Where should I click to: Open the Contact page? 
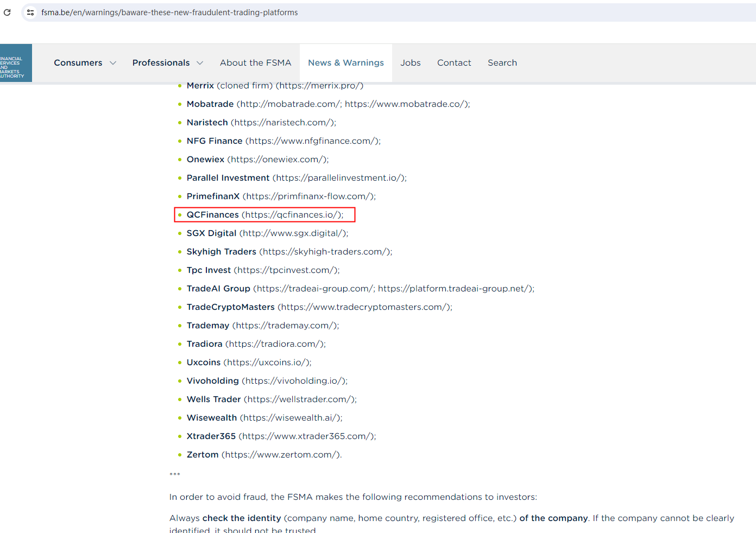point(454,63)
